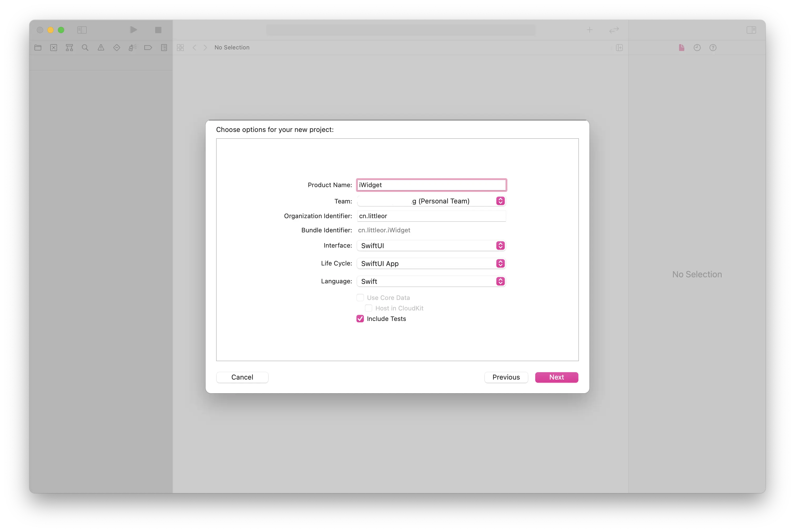Open the Source Control navigator icon
This screenshot has height=532, width=795.
[x=54, y=48]
